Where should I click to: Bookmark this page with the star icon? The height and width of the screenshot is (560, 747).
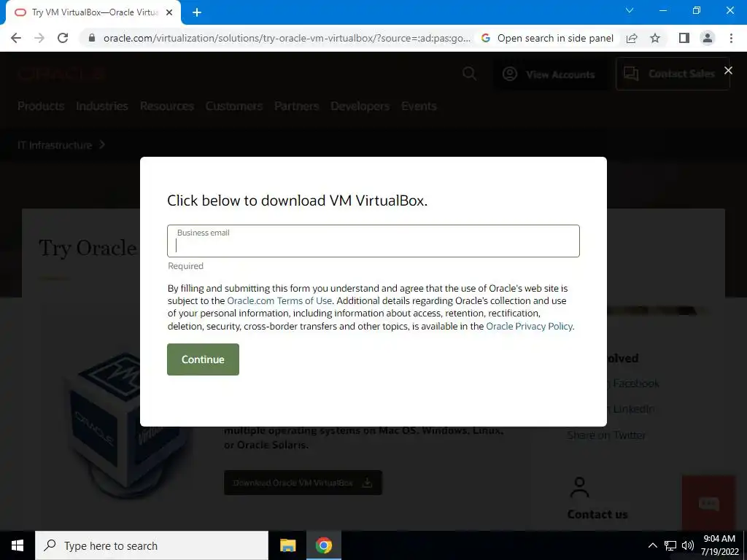(x=655, y=38)
